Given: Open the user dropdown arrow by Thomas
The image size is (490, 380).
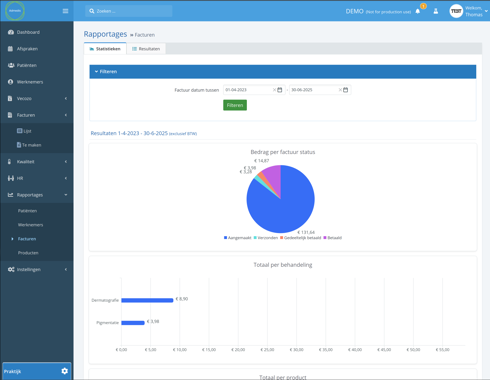Looking at the screenshot, I should point(486,11).
